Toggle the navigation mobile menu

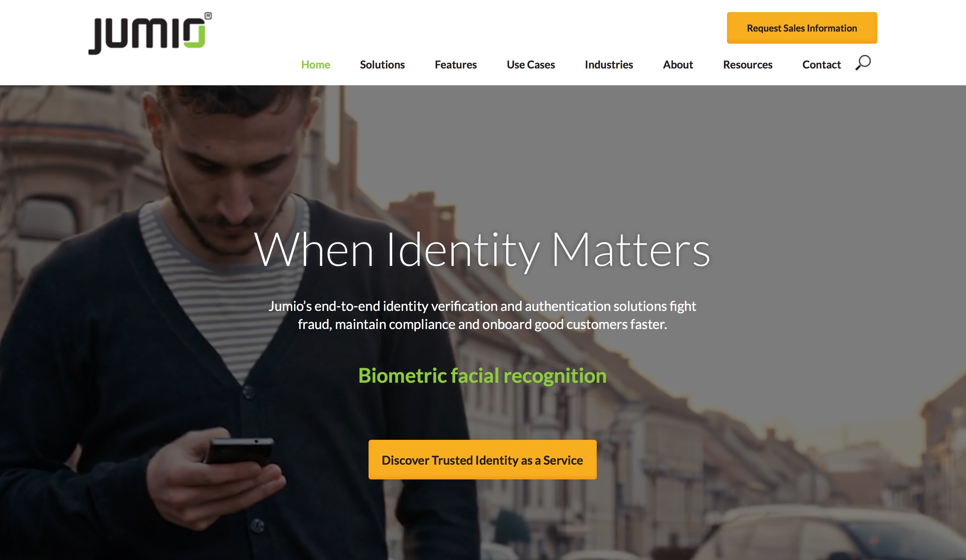863,65
